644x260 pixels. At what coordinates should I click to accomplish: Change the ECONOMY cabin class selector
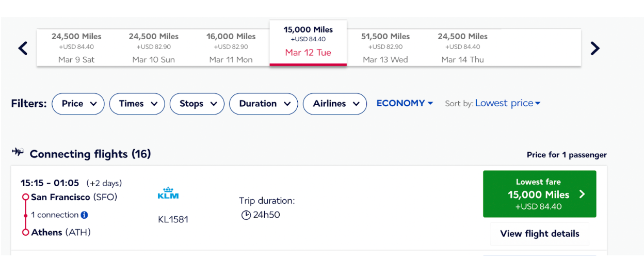point(405,103)
